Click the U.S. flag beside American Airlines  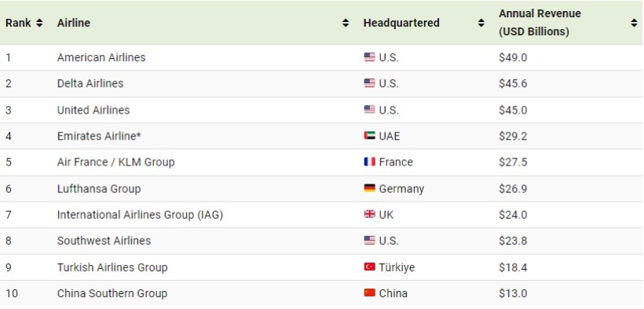click(370, 57)
